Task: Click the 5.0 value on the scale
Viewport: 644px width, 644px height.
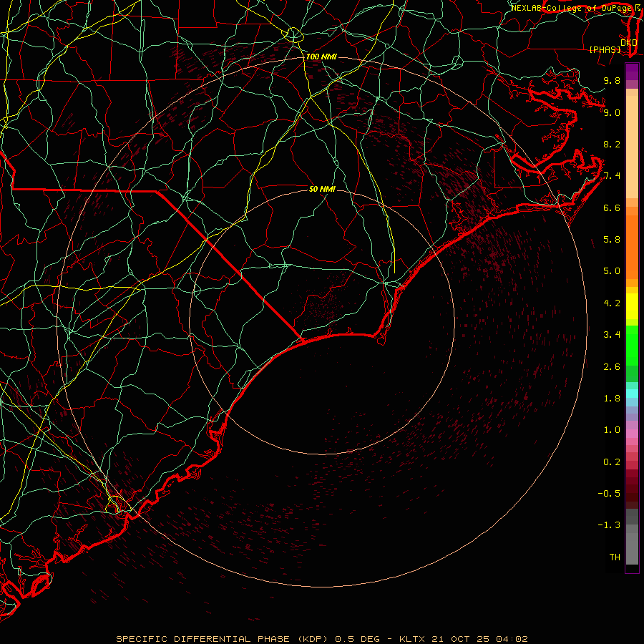Action: [612, 271]
